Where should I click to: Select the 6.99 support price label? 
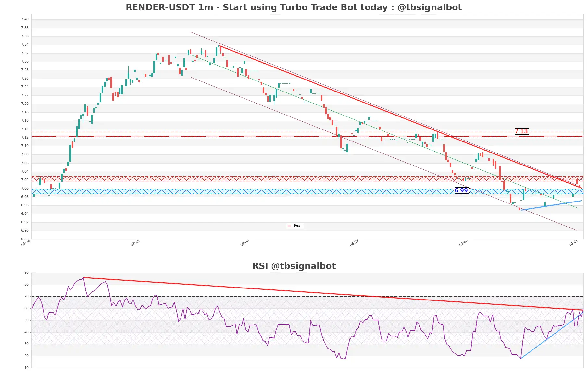click(461, 190)
